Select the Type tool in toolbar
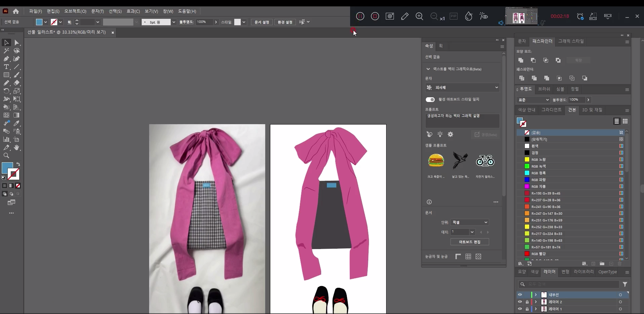This screenshot has height=314, width=644. (6, 67)
